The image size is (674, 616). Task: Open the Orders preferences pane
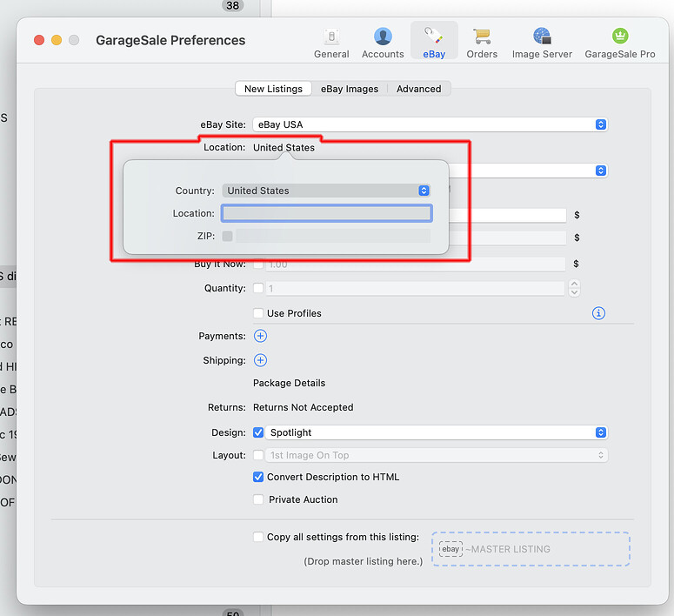coord(482,43)
